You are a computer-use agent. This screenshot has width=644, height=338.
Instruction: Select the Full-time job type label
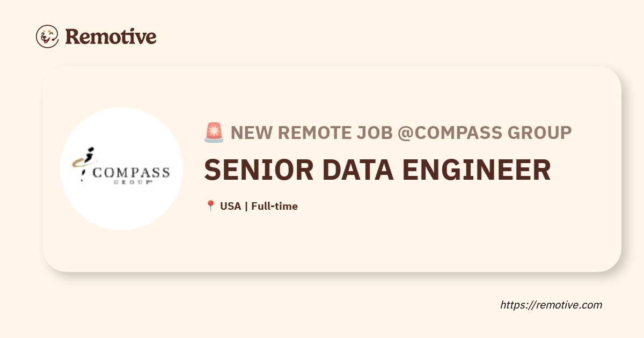(x=274, y=206)
